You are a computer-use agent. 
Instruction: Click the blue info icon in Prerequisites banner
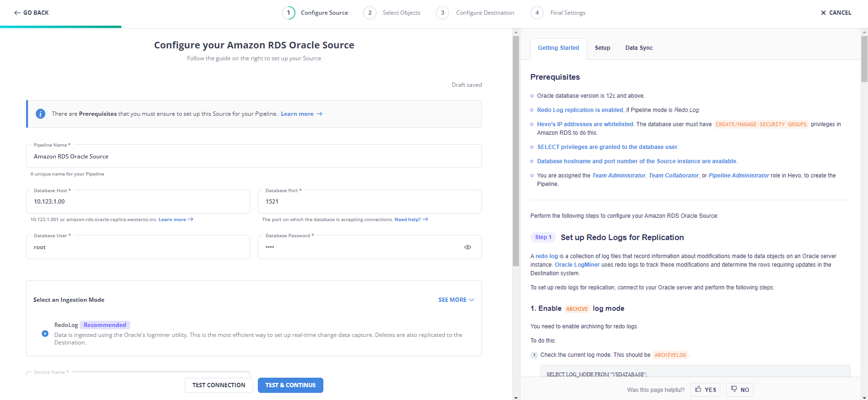tap(40, 114)
